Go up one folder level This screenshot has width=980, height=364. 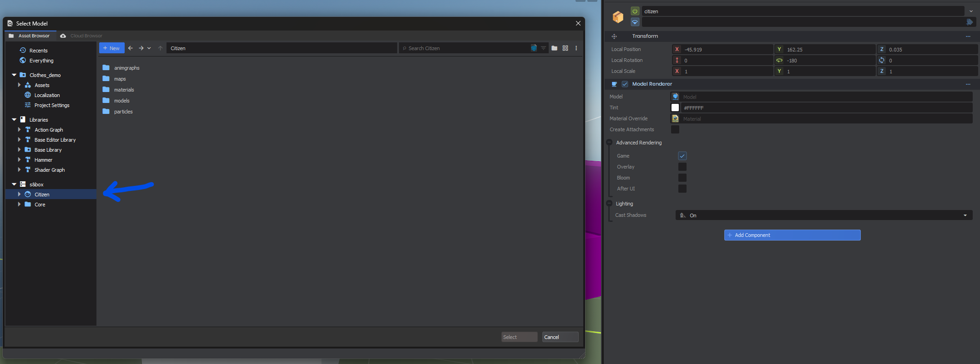[160, 48]
